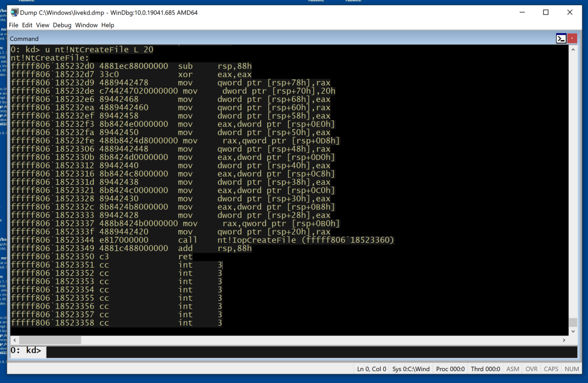Screen dimensions: 588x383
Task: Click address fffff806`18523351 int 3 line
Action: (116, 264)
